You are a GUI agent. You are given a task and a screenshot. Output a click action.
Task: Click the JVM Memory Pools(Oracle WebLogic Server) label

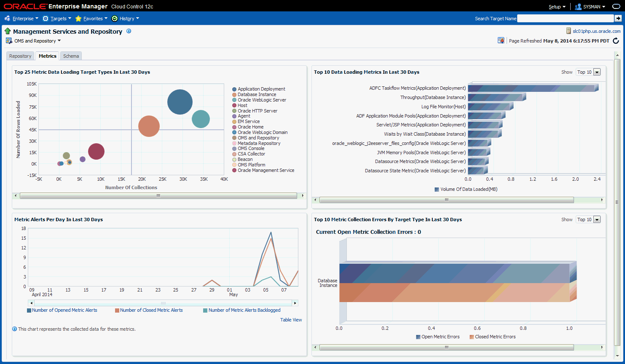[x=421, y=153]
